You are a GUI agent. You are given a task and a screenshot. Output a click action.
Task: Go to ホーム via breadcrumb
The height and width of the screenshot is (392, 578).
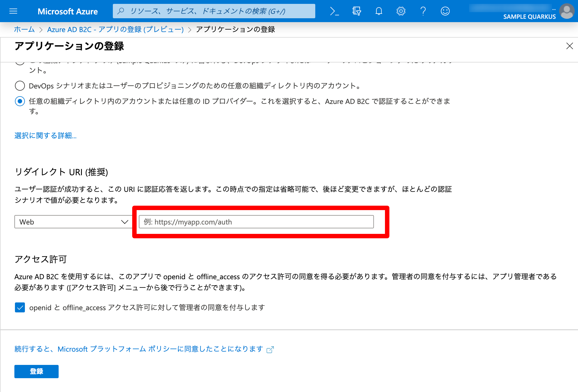pyautogui.click(x=24, y=29)
